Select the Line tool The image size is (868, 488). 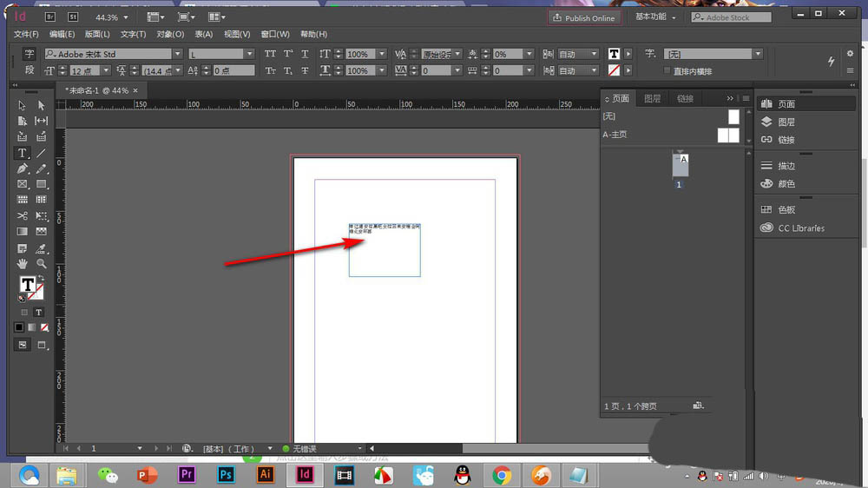coord(41,153)
